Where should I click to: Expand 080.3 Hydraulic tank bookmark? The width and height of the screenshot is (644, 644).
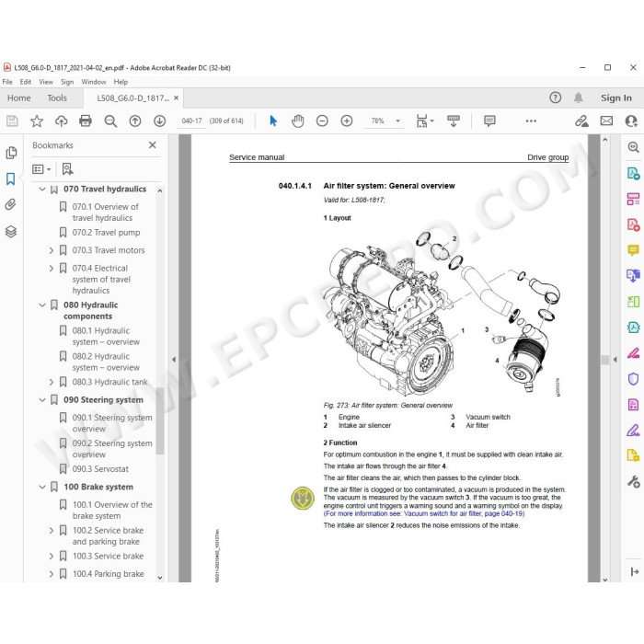coord(51,382)
